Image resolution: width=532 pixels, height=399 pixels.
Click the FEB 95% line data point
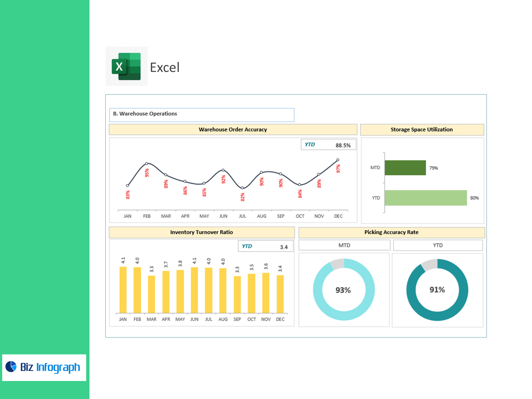pyautogui.click(x=147, y=163)
